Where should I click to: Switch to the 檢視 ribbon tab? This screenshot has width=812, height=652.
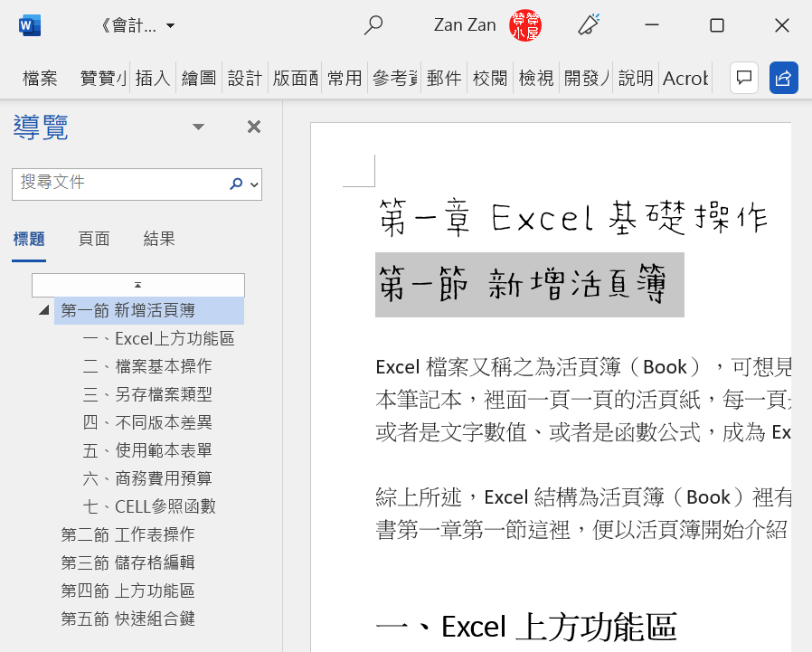coord(536,78)
